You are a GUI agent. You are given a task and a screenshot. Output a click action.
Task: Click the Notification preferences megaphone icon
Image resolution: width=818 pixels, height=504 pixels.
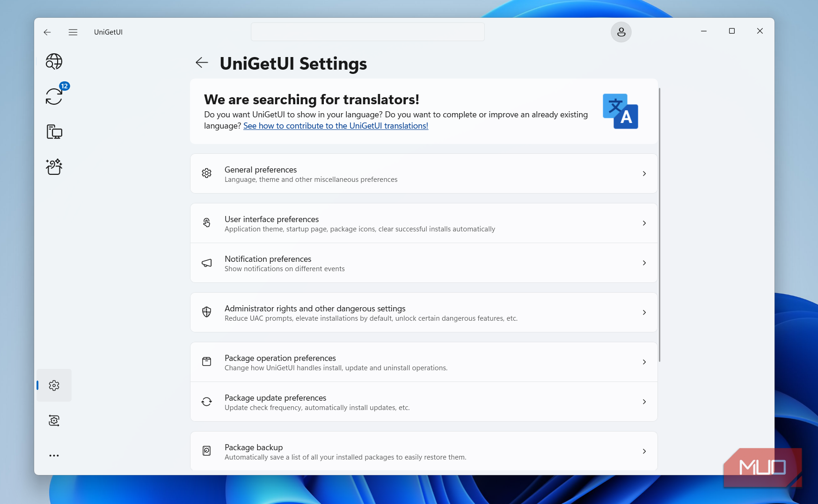click(x=206, y=263)
